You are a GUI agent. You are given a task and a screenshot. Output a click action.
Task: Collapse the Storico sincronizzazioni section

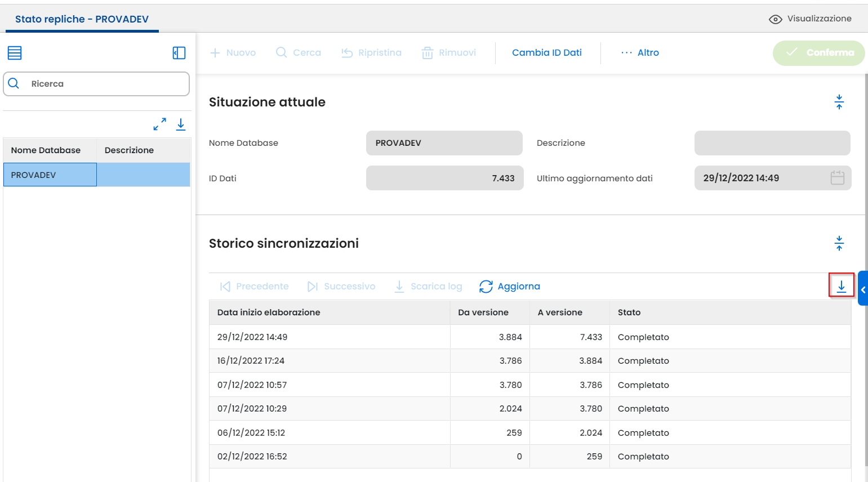point(839,243)
